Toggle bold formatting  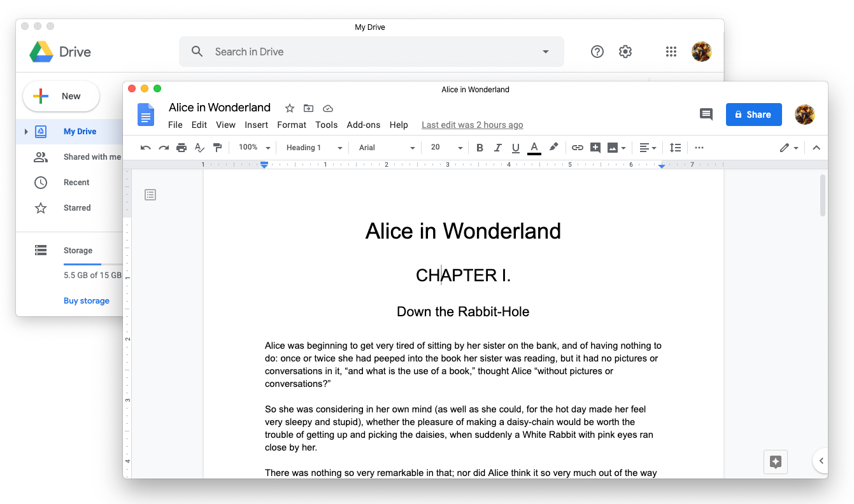[x=480, y=148]
